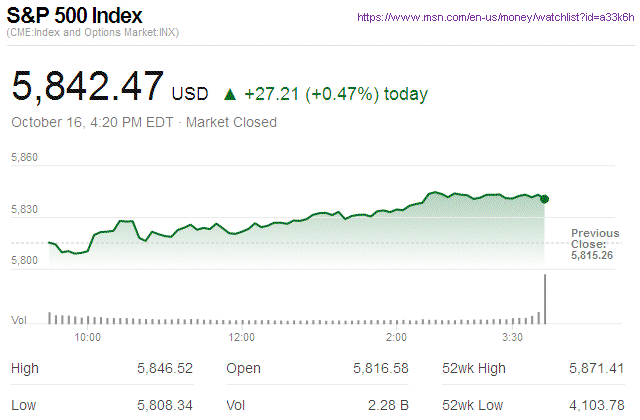Open the msn.com watchlist URL link
Viewport: 640px width, 420px height.
[x=494, y=17]
